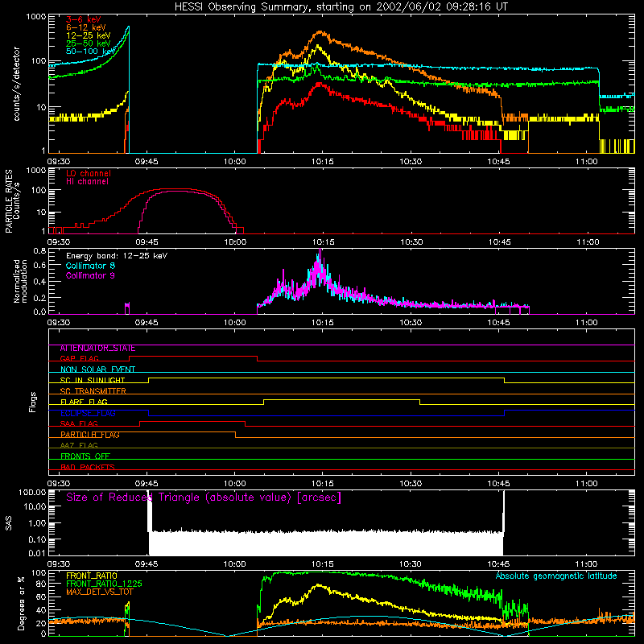Click the 'Size of Reduced Triangle' caption
644x644 pixels.
(x=204, y=497)
